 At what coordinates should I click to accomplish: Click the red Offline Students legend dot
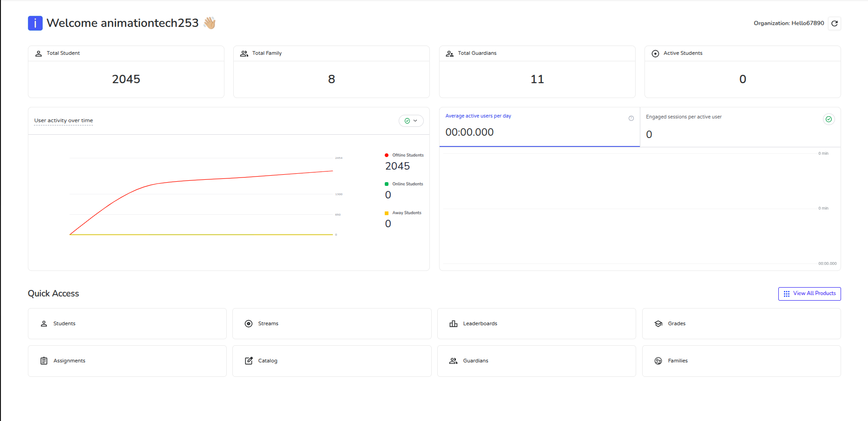pyautogui.click(x=387, y=155)
